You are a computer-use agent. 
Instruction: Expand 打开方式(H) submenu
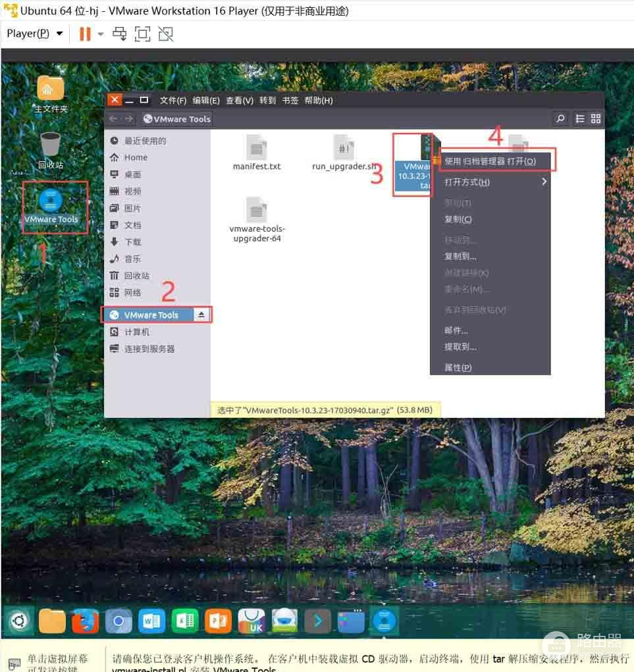[490, 182]
